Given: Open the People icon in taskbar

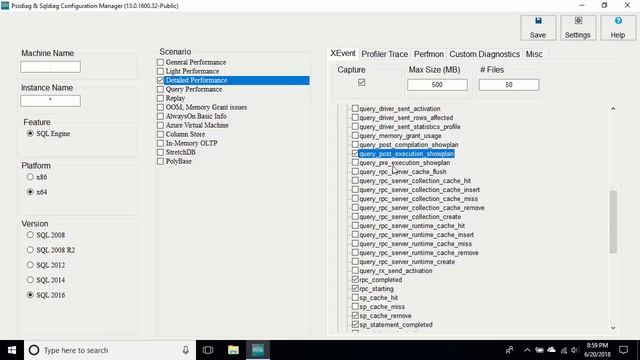Looking at the screenshot, I should click(x=509, y=350).
